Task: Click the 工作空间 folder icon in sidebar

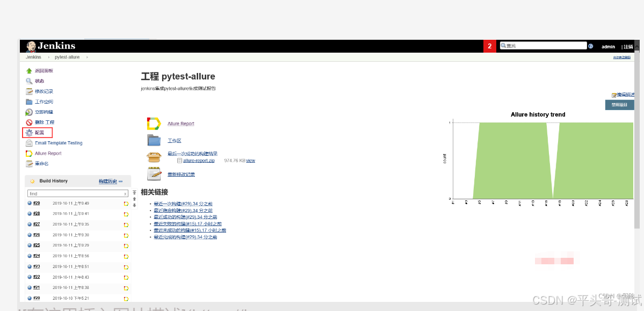Action: [x=29, y=102]
